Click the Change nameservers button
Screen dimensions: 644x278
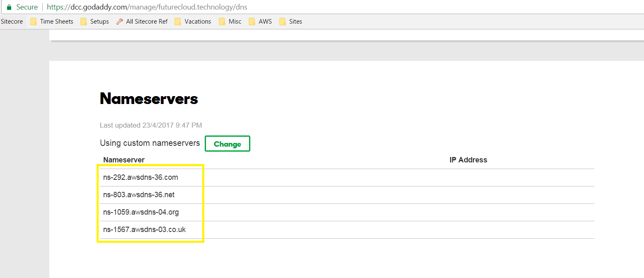tap(228, 144)
